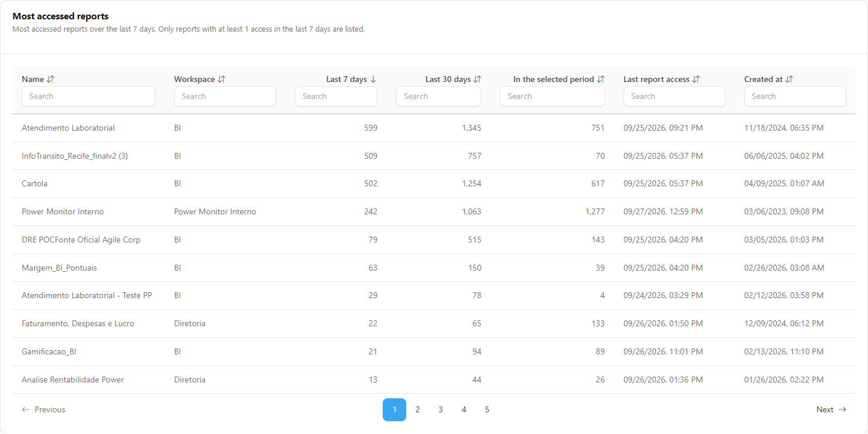Image resolution: width=868 pixels, height=434 pixels.
Task: Click the Workspace column sort icon
Action: 222,79
